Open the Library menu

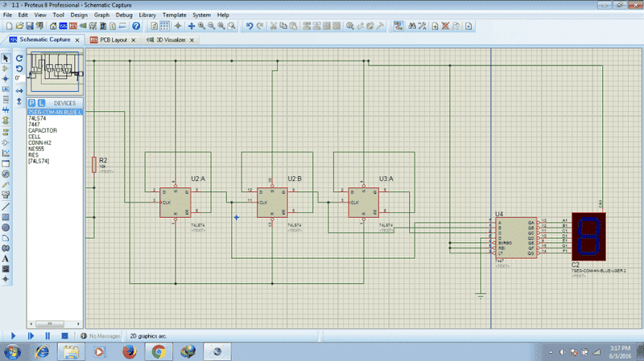(147, 14)
